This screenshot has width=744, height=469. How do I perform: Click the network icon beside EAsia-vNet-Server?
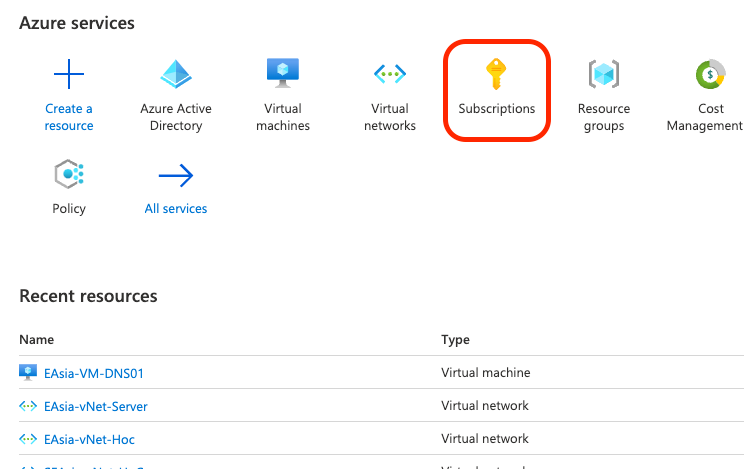[x=28, y=406]
